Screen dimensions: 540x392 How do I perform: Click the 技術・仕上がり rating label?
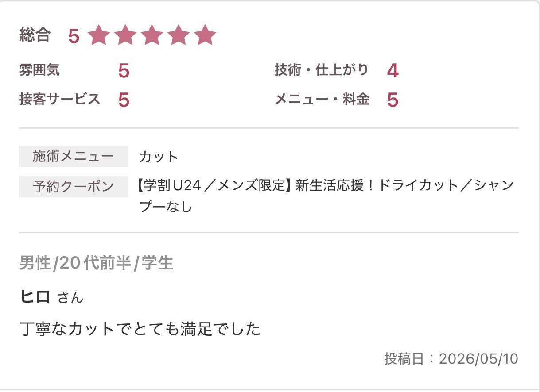tap(322, 70)
